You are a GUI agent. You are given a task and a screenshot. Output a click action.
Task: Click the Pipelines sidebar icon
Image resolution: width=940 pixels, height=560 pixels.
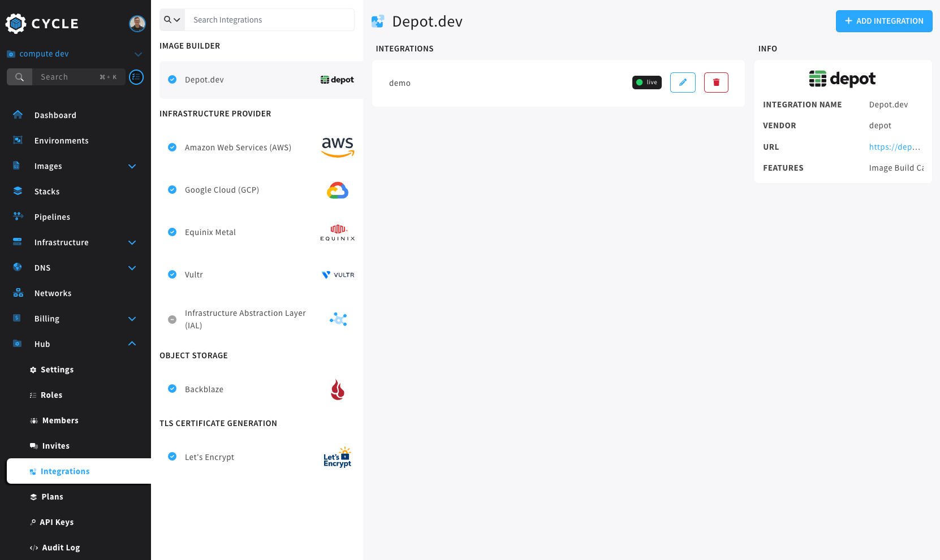pos(18,216)
